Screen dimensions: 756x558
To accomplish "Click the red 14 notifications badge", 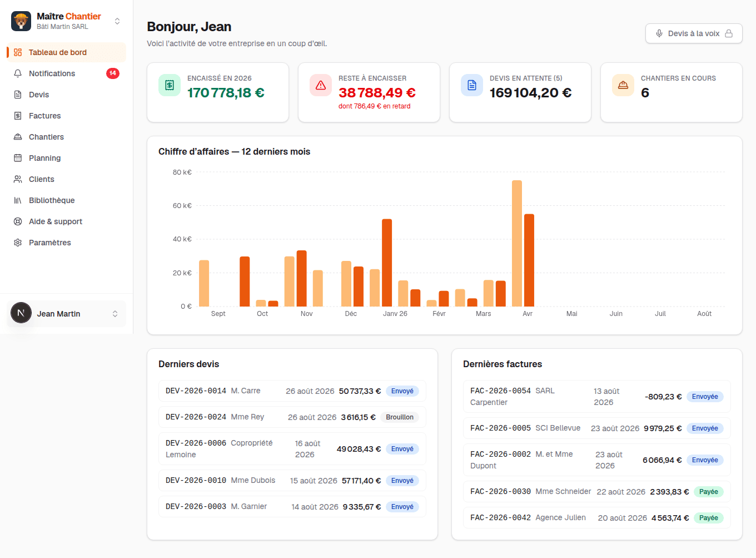I will coord(113,73).
